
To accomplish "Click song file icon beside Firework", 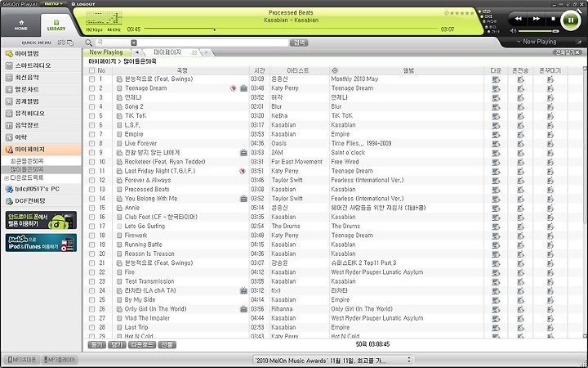I will click(119, 236).
